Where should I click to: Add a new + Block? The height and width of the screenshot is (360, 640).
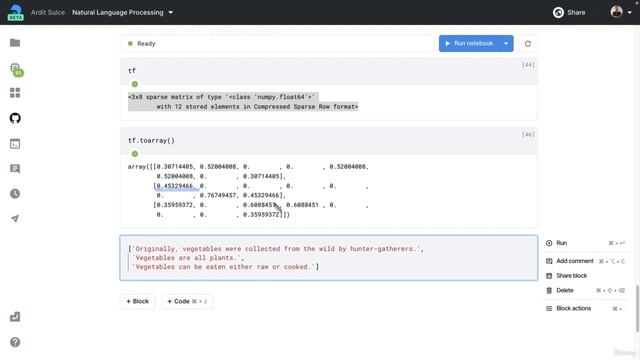coord(138,301)
